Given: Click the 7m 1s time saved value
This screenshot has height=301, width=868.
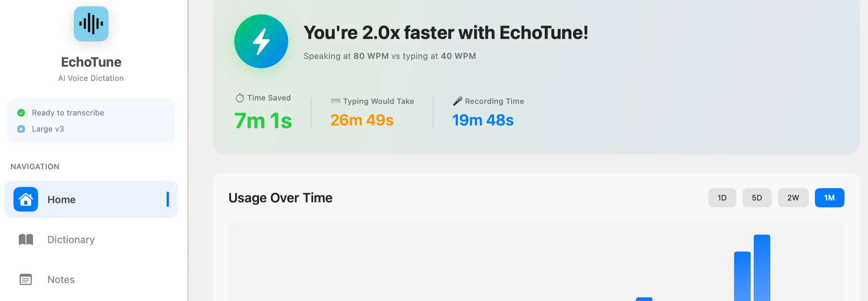Looking at the screenshot, I should click(263, 121).
